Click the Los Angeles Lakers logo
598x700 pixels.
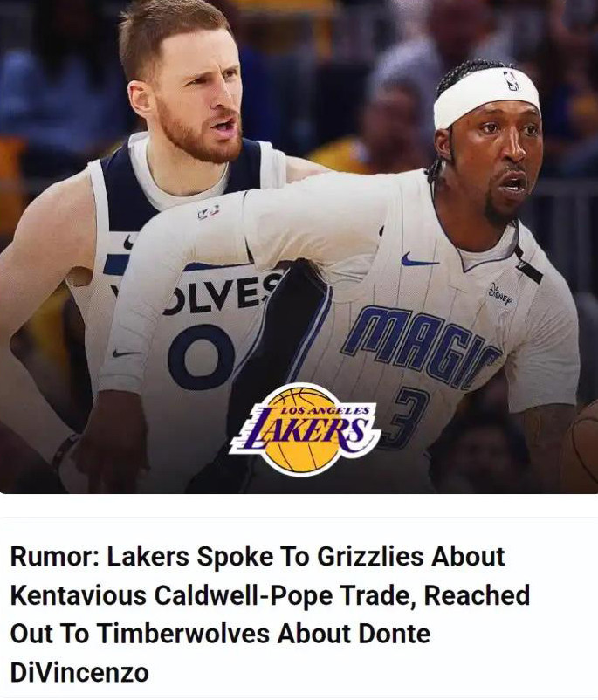coord(305,429)
